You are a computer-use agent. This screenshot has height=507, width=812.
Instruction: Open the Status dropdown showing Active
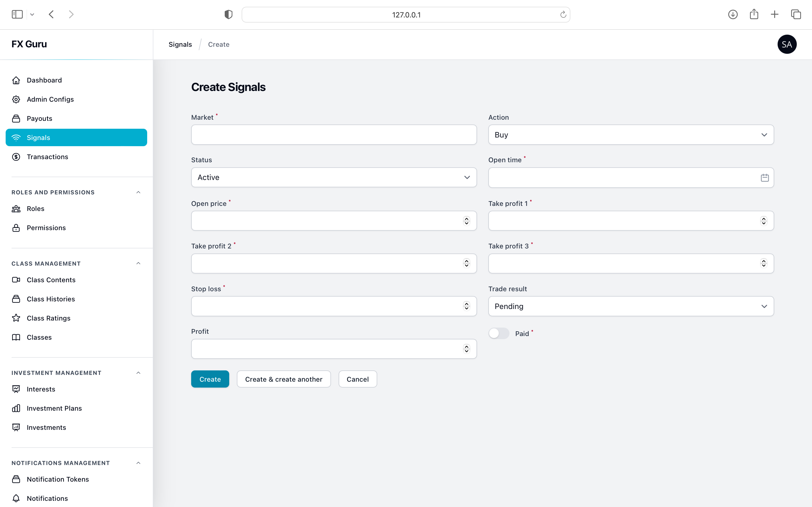334,177
